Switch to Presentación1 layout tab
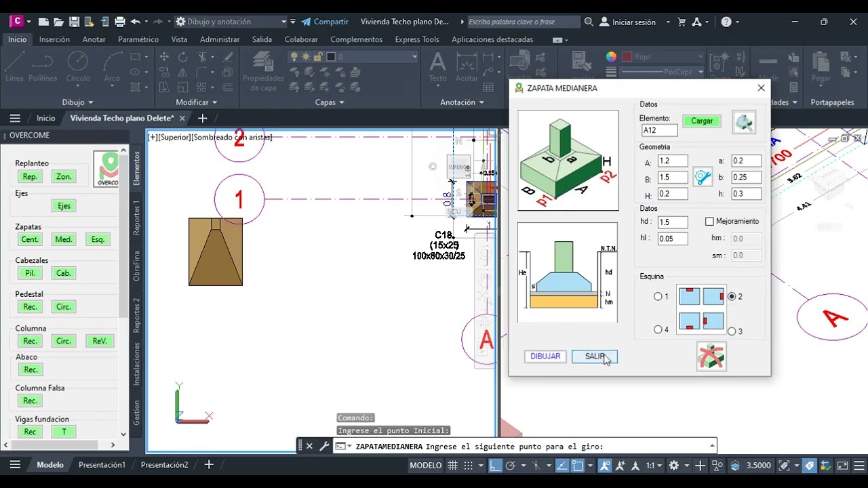 click(x=102, y=465)
